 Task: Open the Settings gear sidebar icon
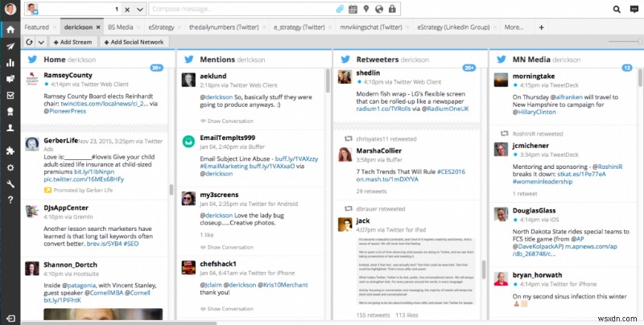tap(10, 167)
